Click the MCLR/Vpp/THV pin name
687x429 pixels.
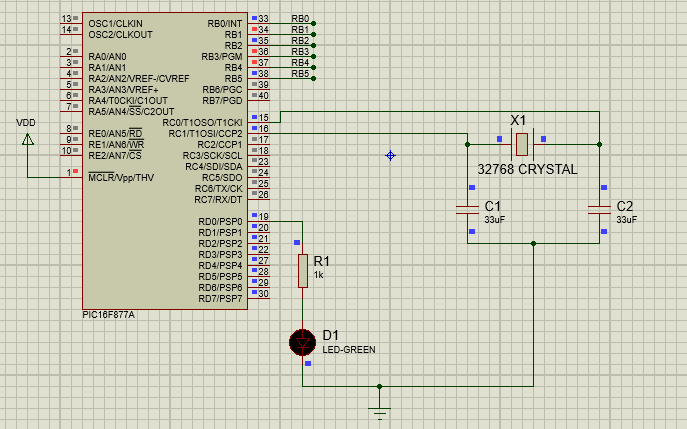tap(121, 177)
